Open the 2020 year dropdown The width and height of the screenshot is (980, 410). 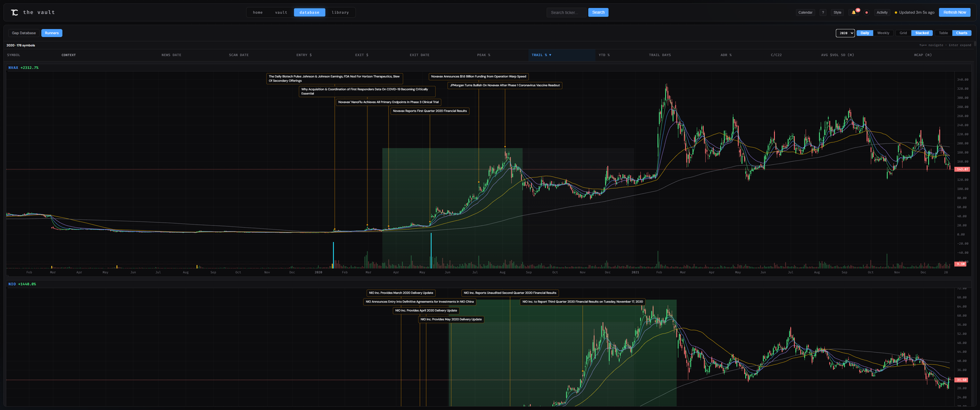click(845, 33)
